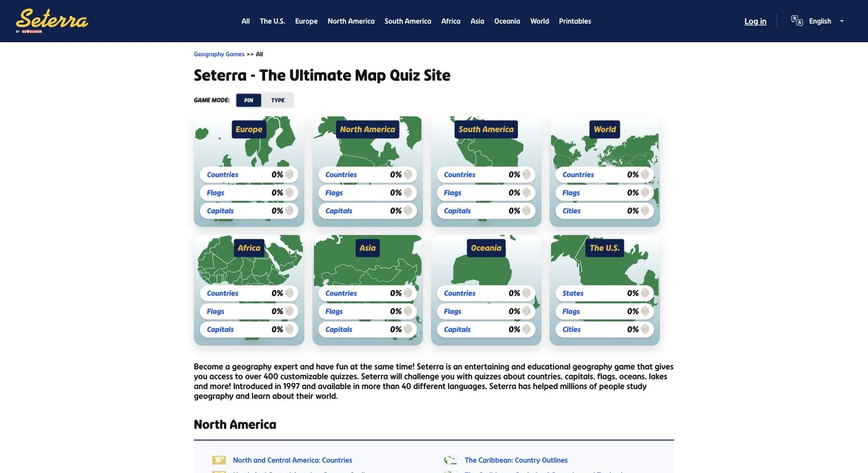Image resolution: width=868 pixels, height=473 pixels.
Task: Open the English language dropdown arrow
Action: (842, 21)
